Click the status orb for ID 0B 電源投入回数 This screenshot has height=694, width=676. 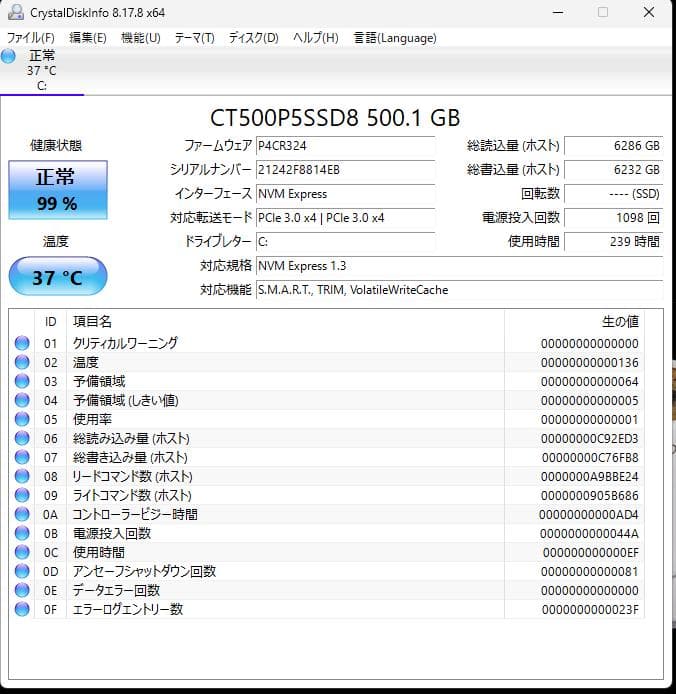click(x=22, y=533)
